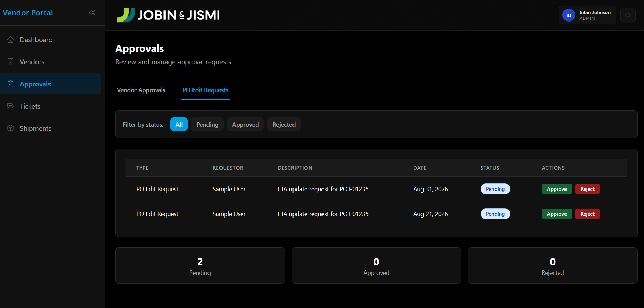
Task: Filter requests by Approved status
Action: (x=245, y=125)
